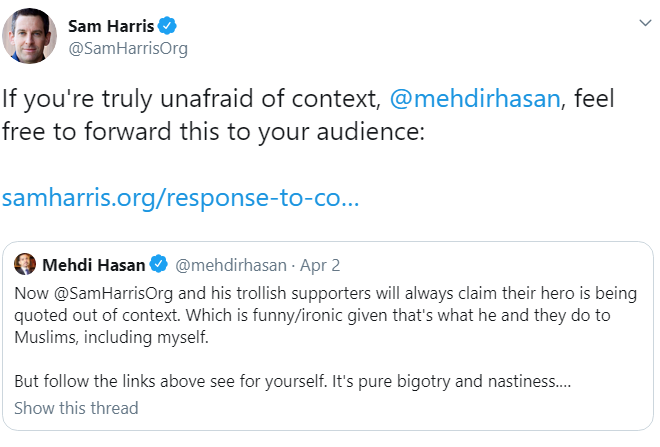Click the "If you're truly unafraid of context" text
Image resolution: width=660 pixels, height=447 pixels.
point(190,102)
